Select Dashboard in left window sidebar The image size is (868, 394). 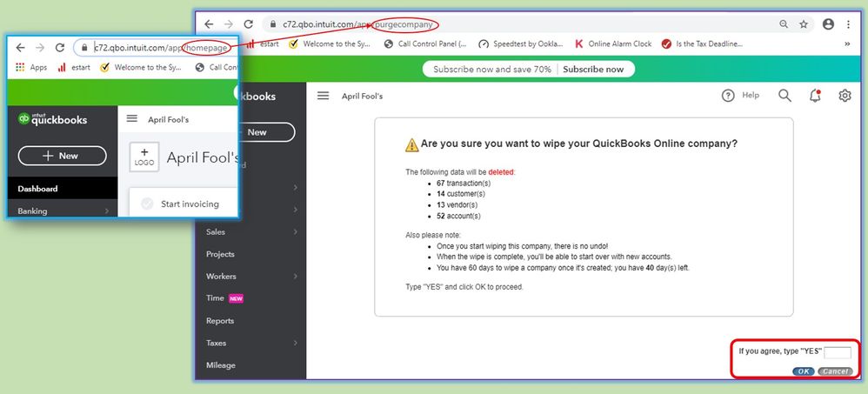click(63, 189)
